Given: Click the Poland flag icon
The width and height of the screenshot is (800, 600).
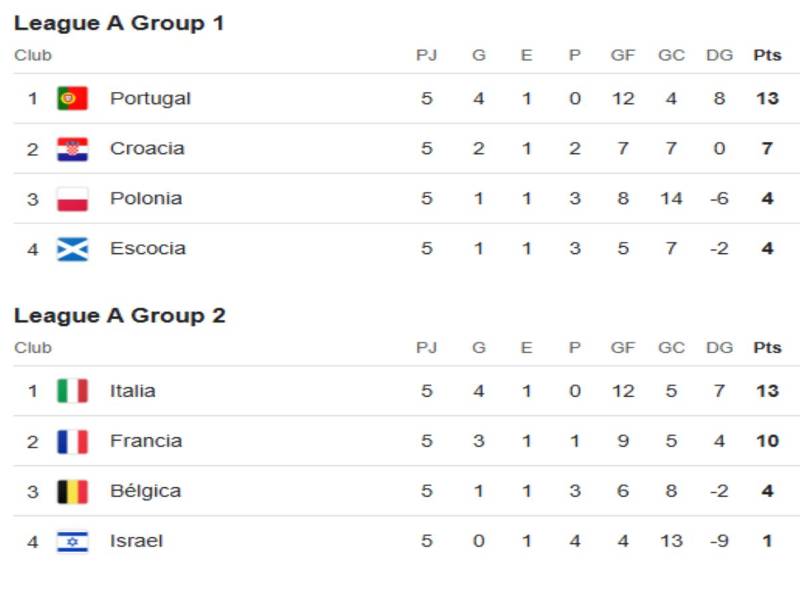Looking at the screenshot, I should [x=72, y=199].
